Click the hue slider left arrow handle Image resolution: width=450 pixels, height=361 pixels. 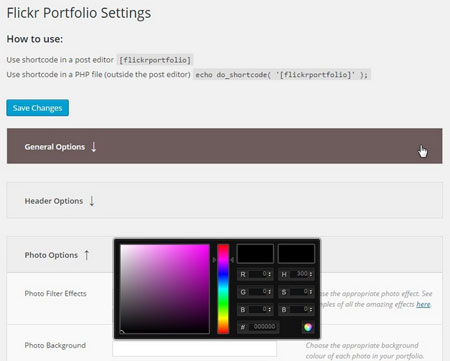click(x=214, y=260)
